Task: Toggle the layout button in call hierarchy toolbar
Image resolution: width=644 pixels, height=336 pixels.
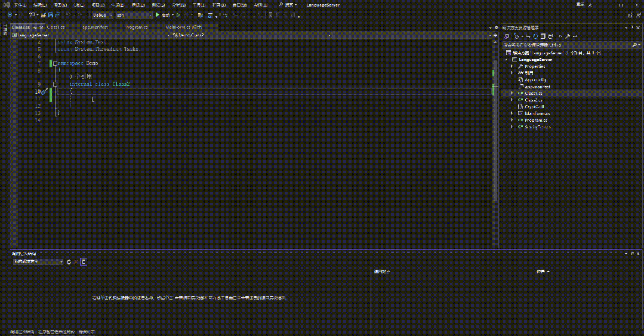Action: tap(84, 261)
